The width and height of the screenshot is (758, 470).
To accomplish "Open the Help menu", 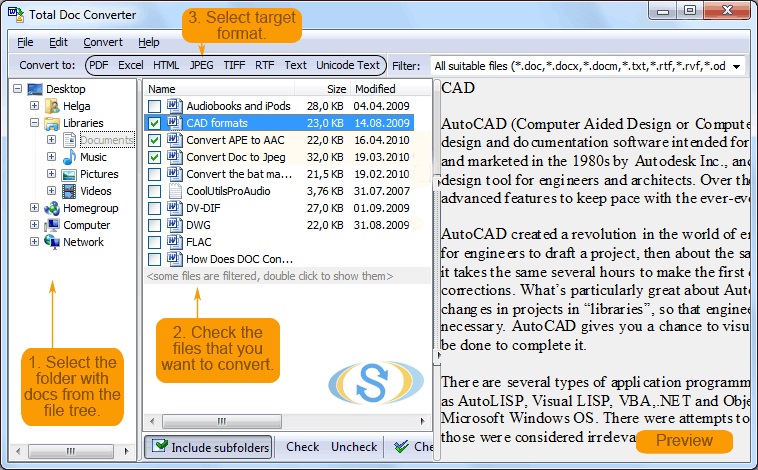I will pyautogui.click(x=148, y=43).
